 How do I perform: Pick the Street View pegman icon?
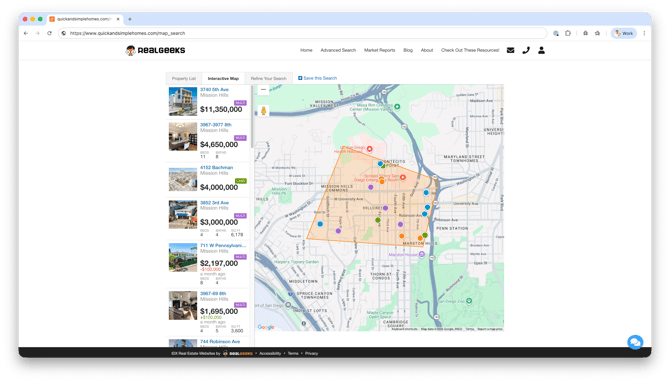click(x=264, y=111)
